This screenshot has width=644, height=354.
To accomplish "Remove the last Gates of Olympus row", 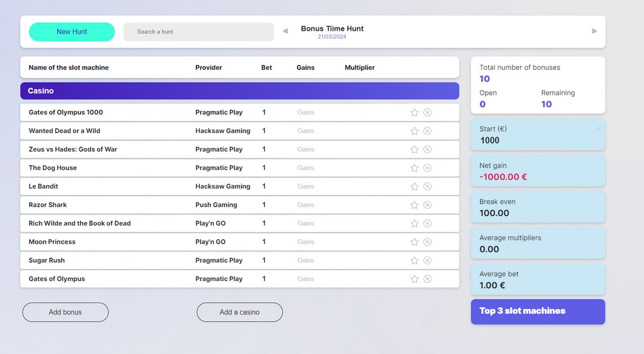I will [x=427, y=279].
